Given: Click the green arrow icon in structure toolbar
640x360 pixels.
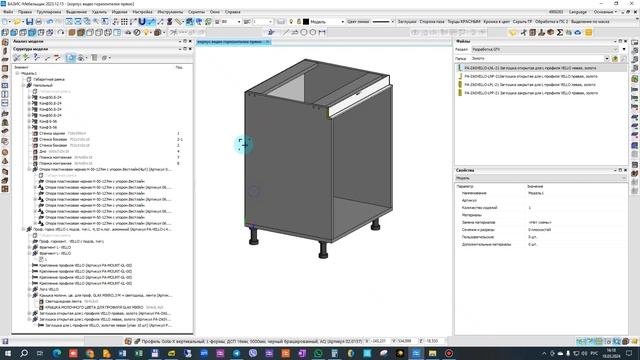Looking at the screenshot, I should click(27, 58).
